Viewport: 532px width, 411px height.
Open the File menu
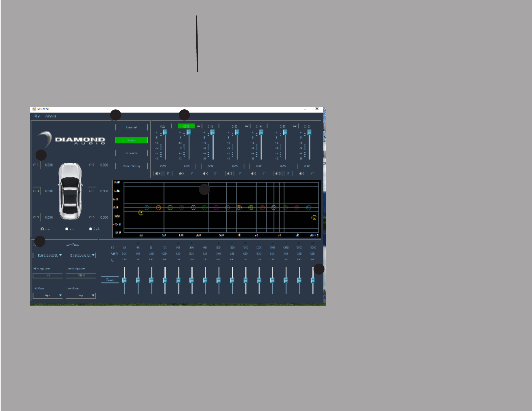[x=37, y=116]
